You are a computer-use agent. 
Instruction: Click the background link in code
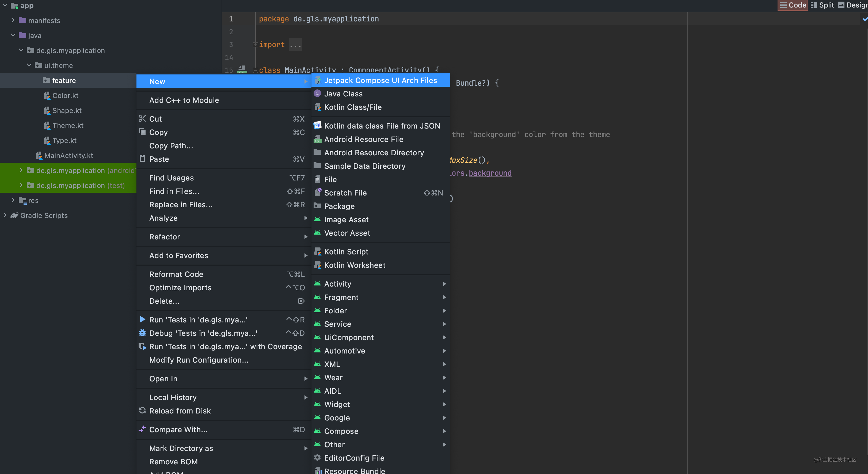490,173
